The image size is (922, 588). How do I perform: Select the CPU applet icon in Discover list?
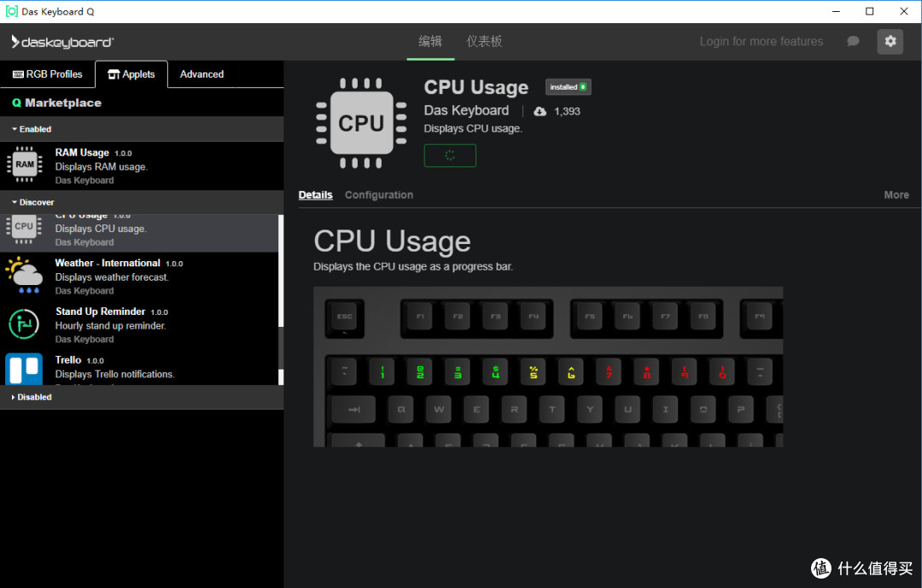point(24,230)
